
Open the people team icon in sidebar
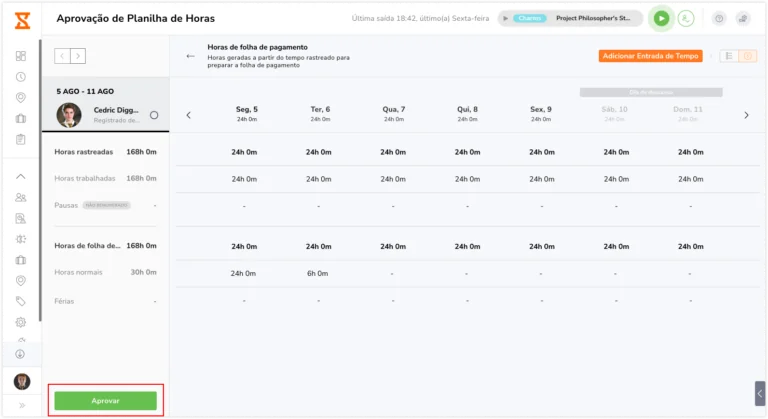point(21,197)
